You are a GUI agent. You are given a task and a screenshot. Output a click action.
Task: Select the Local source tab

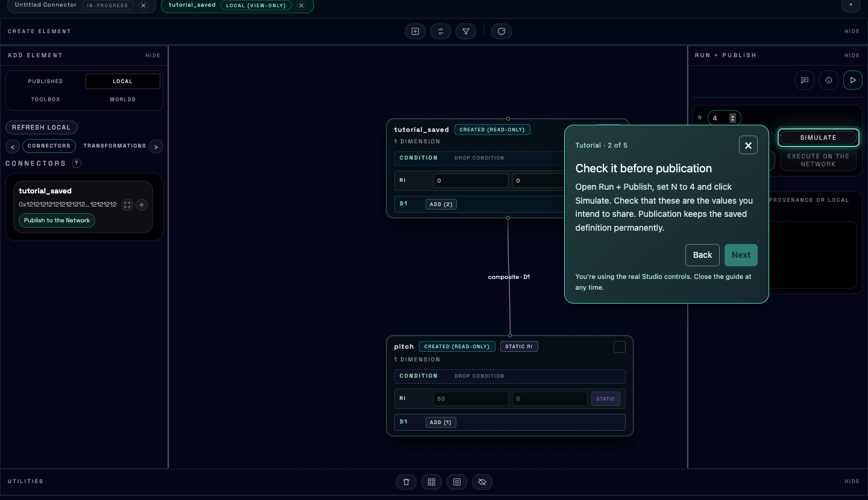click(123, 81)
